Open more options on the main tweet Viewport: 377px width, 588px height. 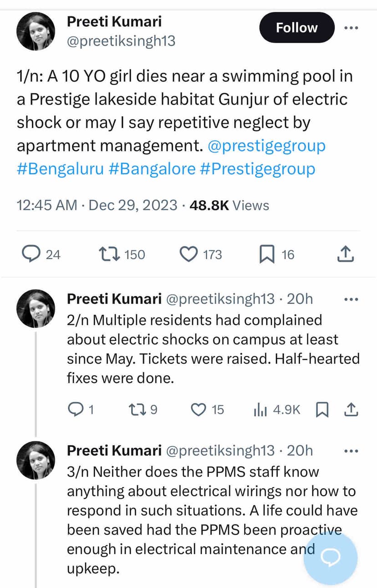pos(351,28)
